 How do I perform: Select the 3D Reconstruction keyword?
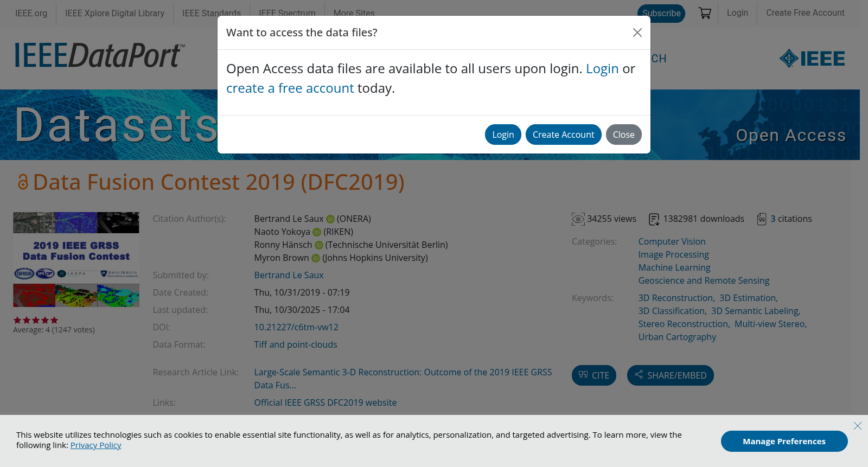(x=675, y=298)
